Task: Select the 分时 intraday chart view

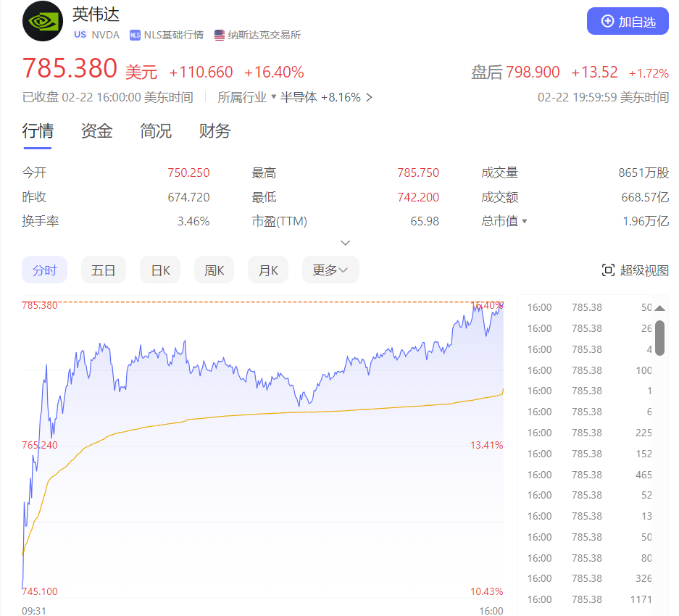Action: [44, 269]
